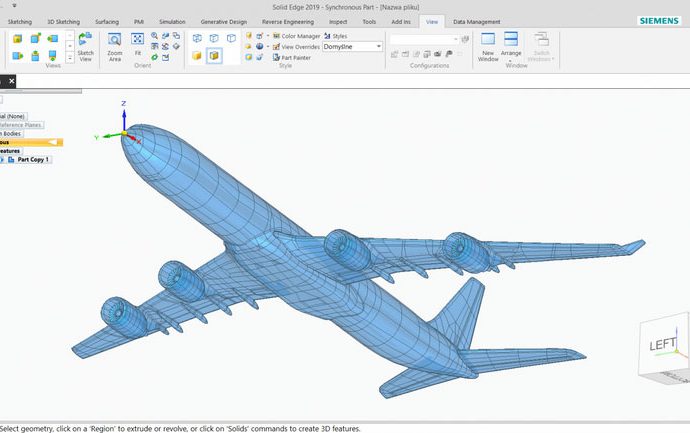Open the Generative Design tab

224,20
